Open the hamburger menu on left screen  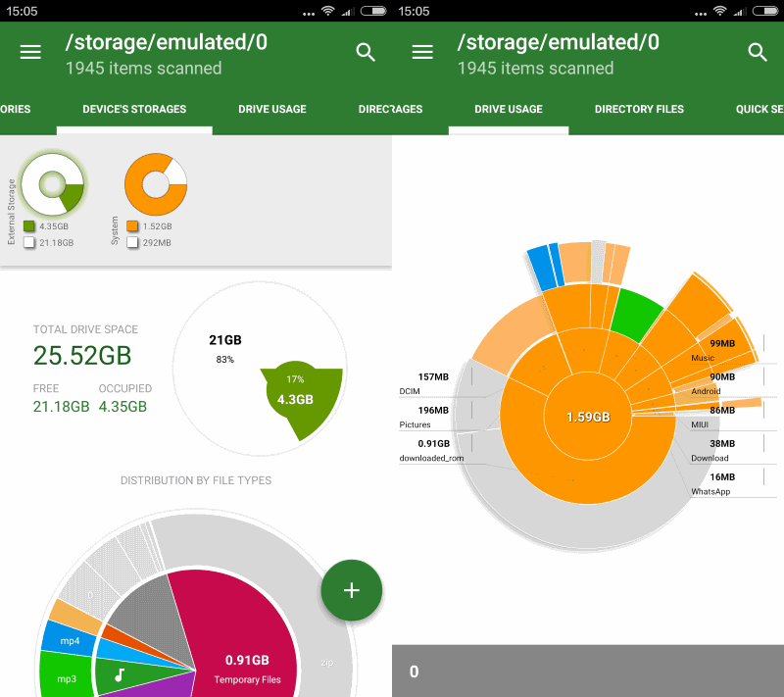(30, 52)
